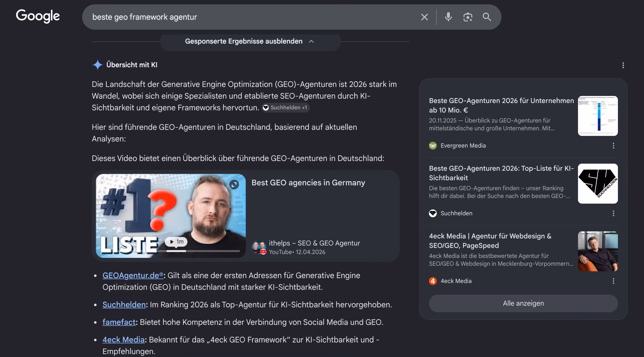Start voice search with the microphone icon
This screenshot has width=644, height=357.
click(448, 17)
